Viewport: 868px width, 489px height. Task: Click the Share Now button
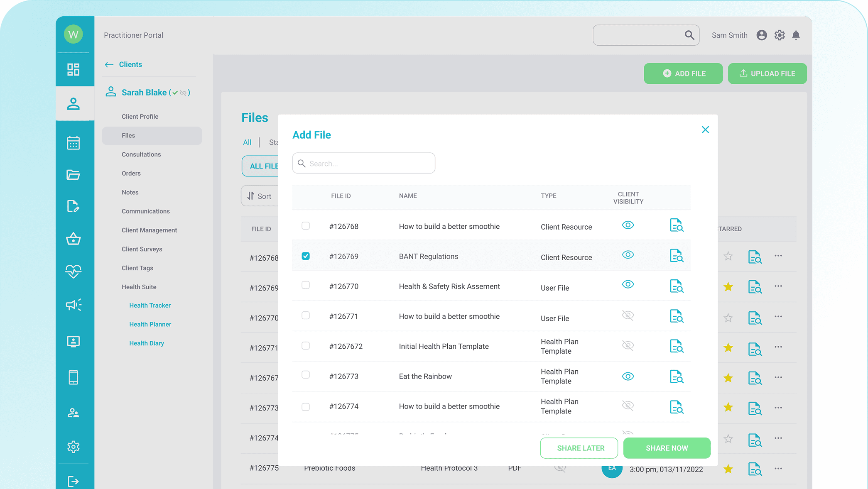coord(667,448)
